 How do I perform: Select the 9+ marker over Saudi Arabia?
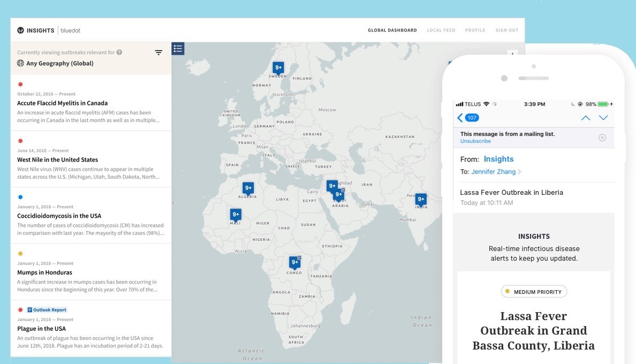[339, 195]
